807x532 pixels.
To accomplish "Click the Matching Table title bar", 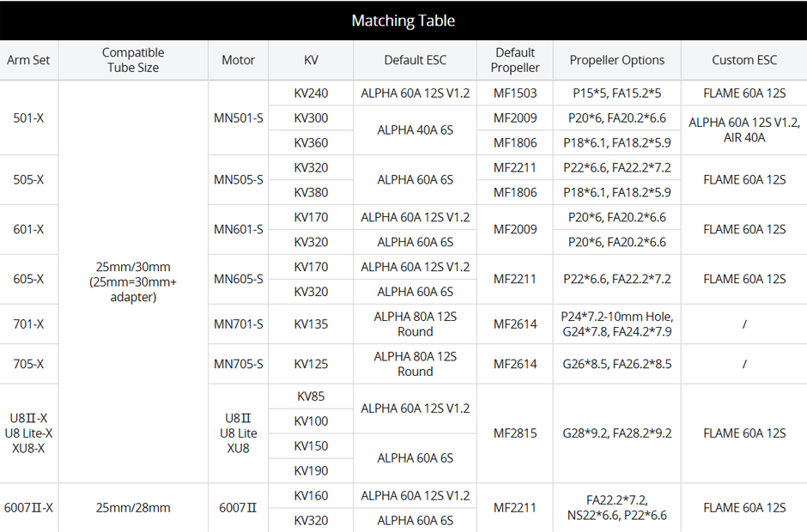I will 403,19.
